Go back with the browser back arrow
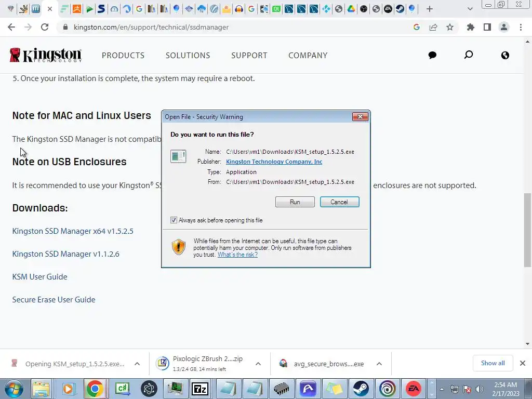The image size is (532, 399). pyautogui.click(x=11, y=27)
